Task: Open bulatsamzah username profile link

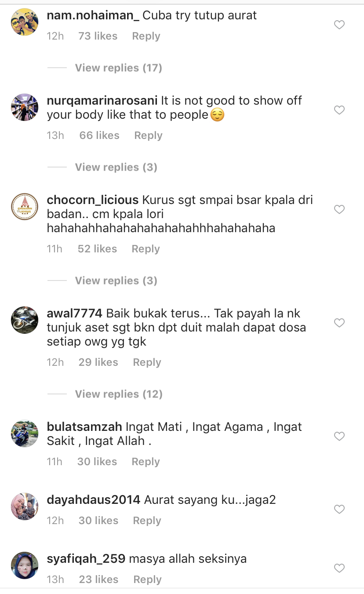Action: [x=84, y=426]
